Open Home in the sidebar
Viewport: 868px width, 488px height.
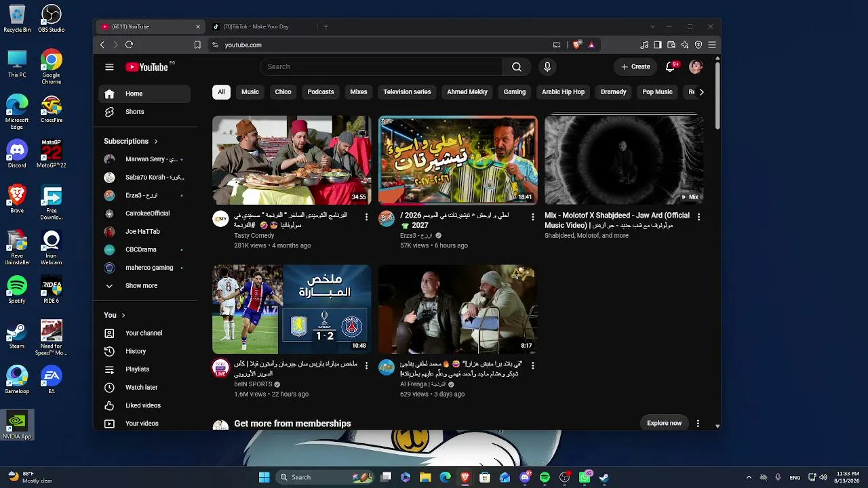tap(144, 94)
